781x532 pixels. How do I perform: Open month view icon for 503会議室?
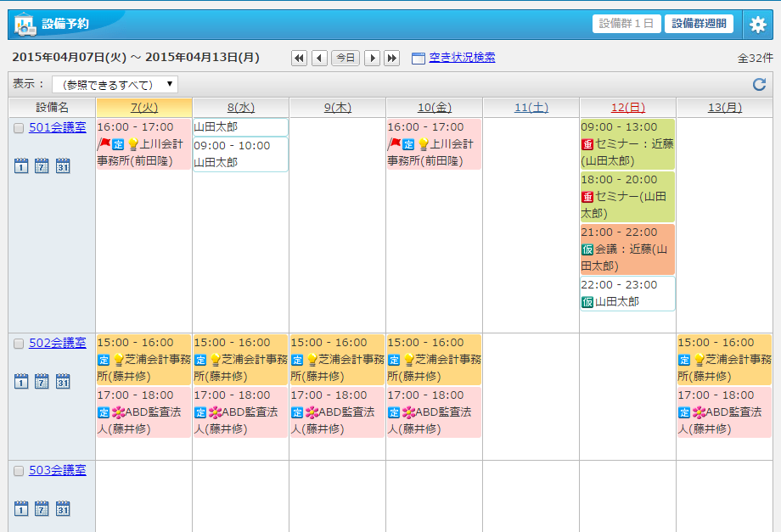pos(63,508)
